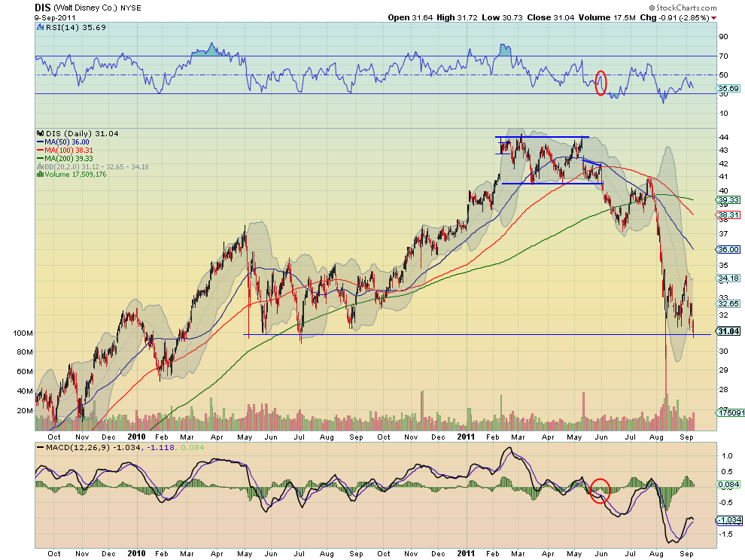Click the 40 price level on the price axis
745x560 pixels.
tap(724, 190)
